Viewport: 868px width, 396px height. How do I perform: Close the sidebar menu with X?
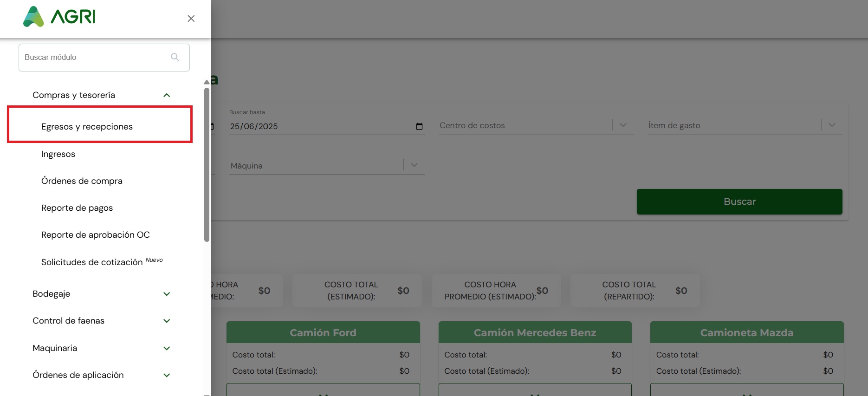191,19
